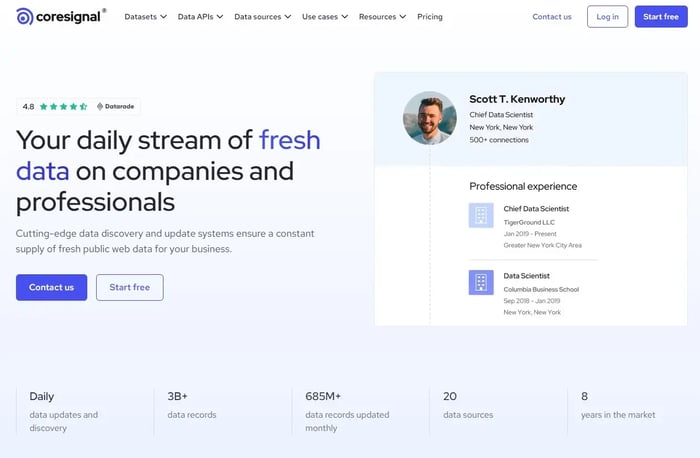Go to the Pricing page
The height and width of the screenshot is (458, 700).
click(430, 17)
